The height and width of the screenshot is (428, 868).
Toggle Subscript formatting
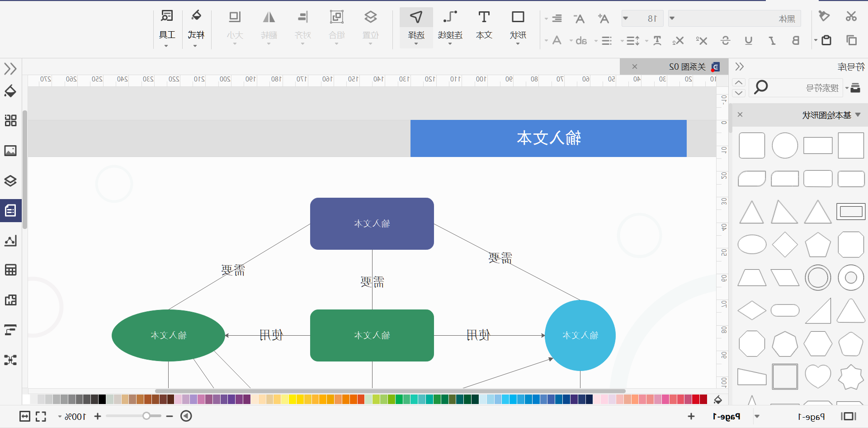[678, 41]
